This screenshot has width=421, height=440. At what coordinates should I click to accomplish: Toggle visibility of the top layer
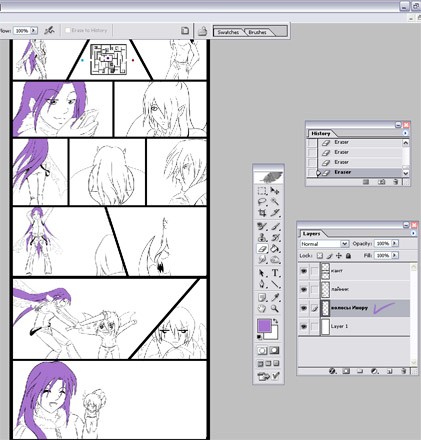[304, 271]
